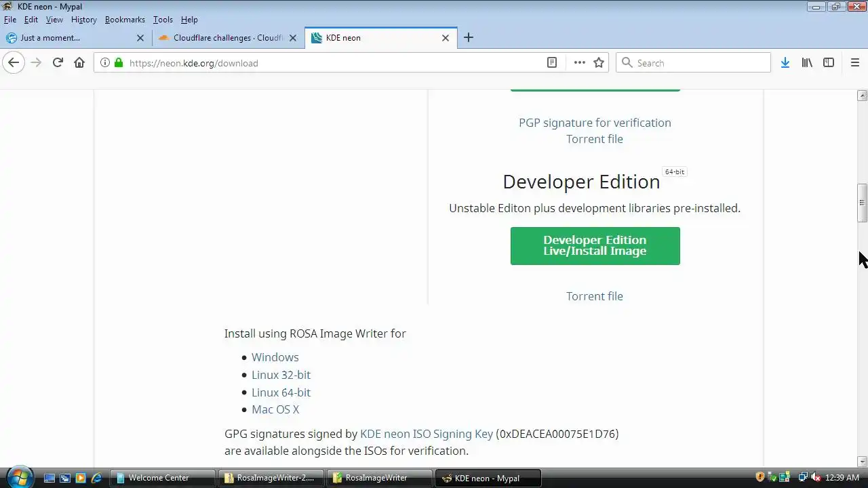Open the Edit menu
Viewport: 868px width, 488px height.
tap(31, 20)
